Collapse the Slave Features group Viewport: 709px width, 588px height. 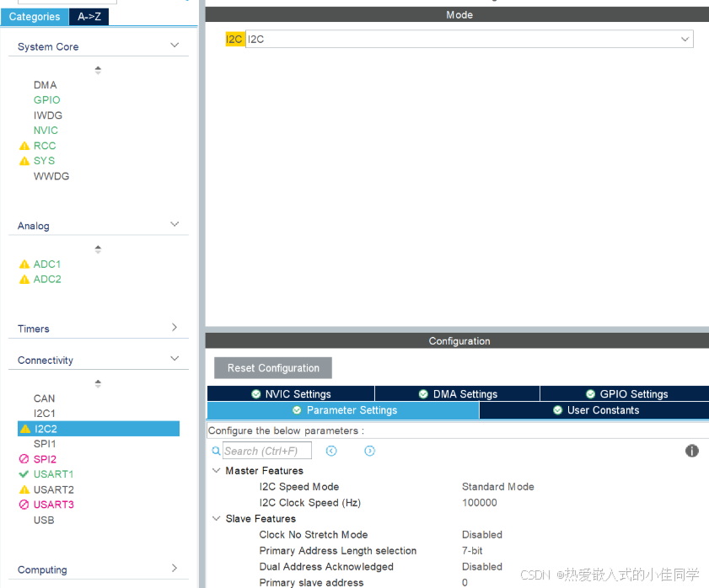coord(217,518)
